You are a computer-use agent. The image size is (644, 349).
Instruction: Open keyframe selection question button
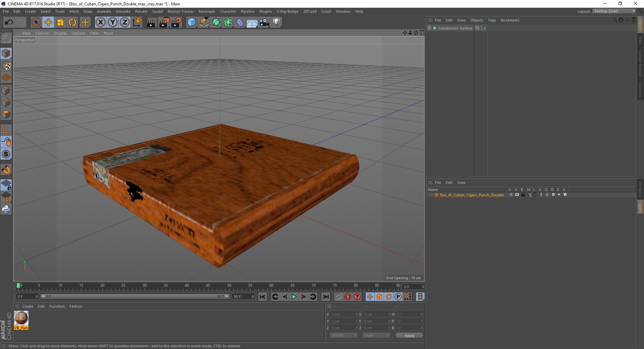(x=357, y=297)
